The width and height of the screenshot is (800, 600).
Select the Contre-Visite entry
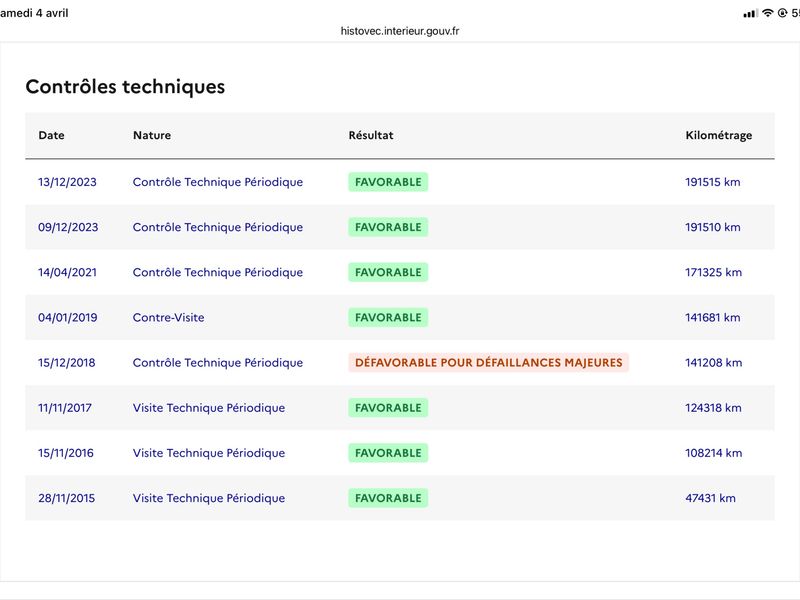point(169,317)
